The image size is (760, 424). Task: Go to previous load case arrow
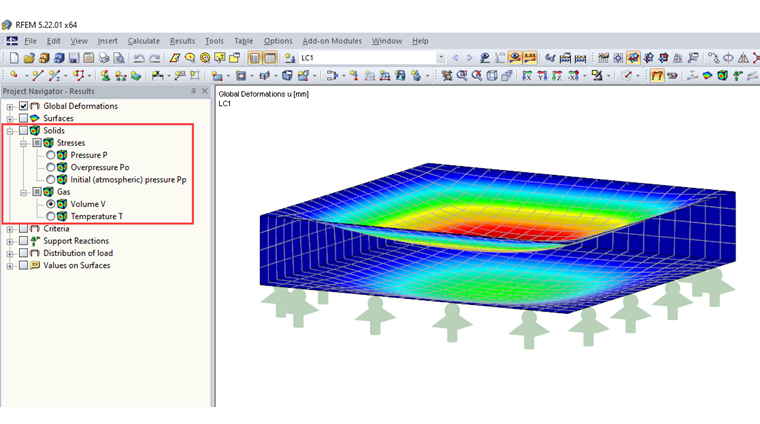pos(455,58)
